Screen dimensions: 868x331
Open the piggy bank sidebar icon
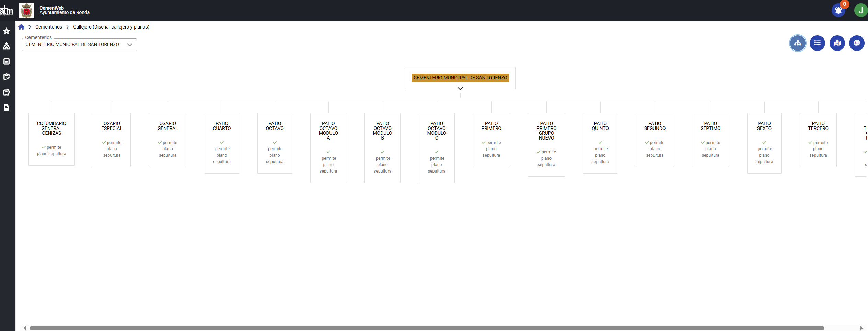7,92
